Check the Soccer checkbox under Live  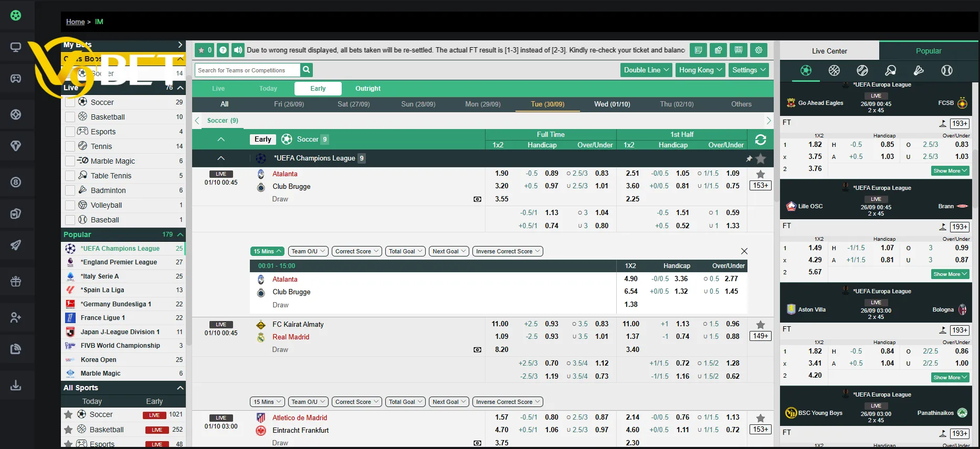[x=70, y=102]
